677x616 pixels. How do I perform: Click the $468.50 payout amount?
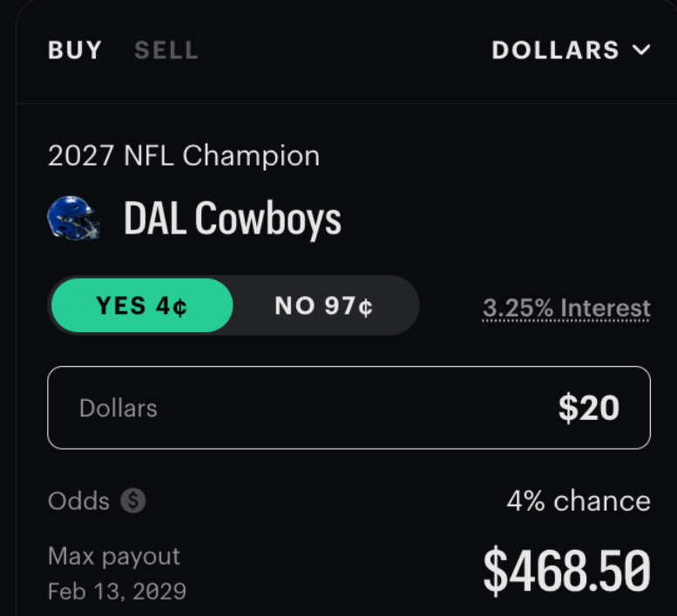click(567, 571)
